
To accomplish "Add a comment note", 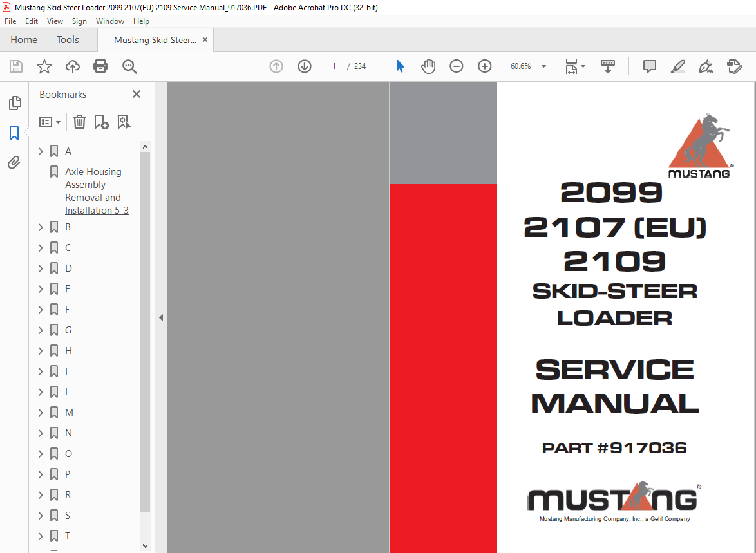I will (x=650, y=66).
